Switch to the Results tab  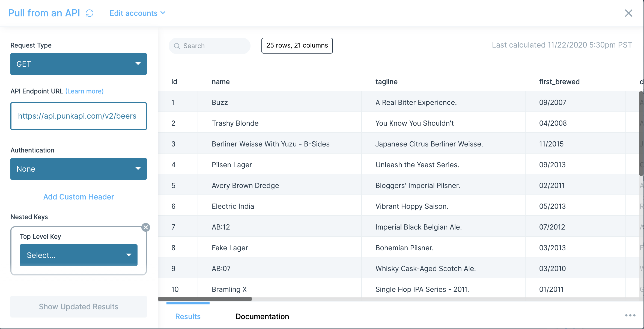coord(188,316)
